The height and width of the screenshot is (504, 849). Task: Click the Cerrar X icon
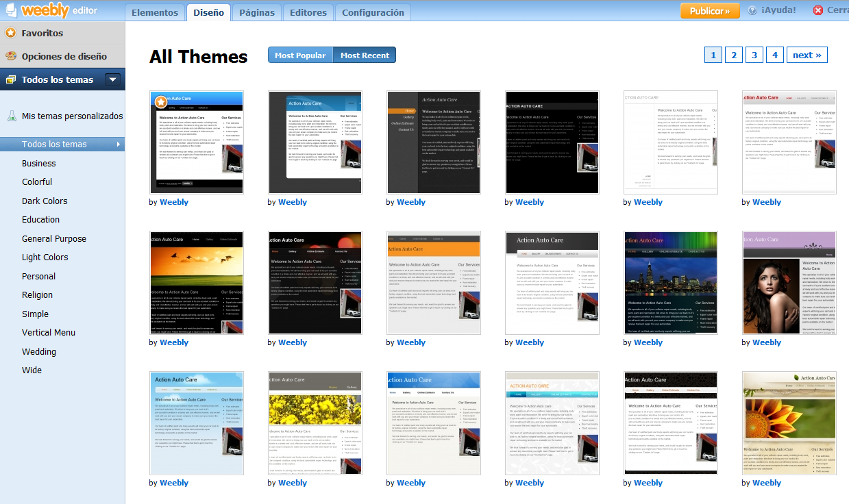point(820,10)
